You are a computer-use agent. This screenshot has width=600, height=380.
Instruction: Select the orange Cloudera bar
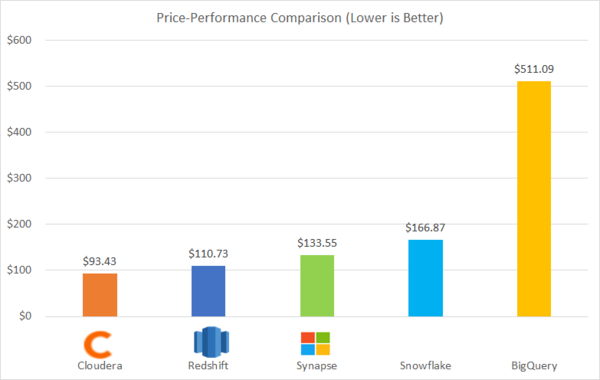(100, 295)
